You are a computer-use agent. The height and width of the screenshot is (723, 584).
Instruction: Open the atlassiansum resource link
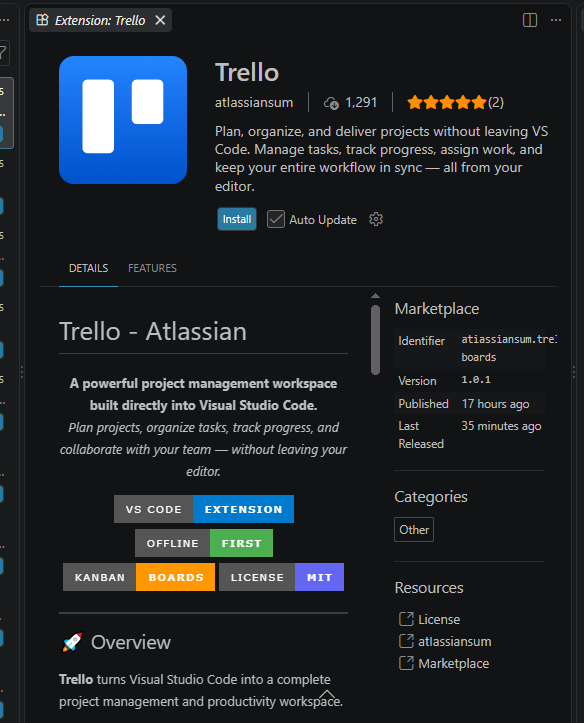coord(454,642)
